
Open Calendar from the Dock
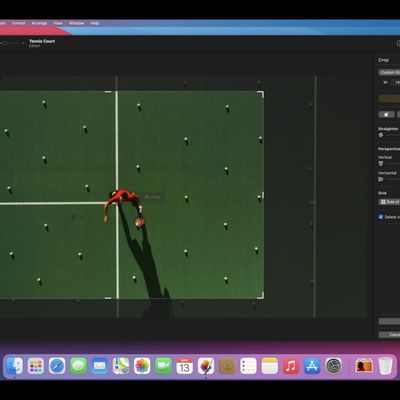[185, 366]
